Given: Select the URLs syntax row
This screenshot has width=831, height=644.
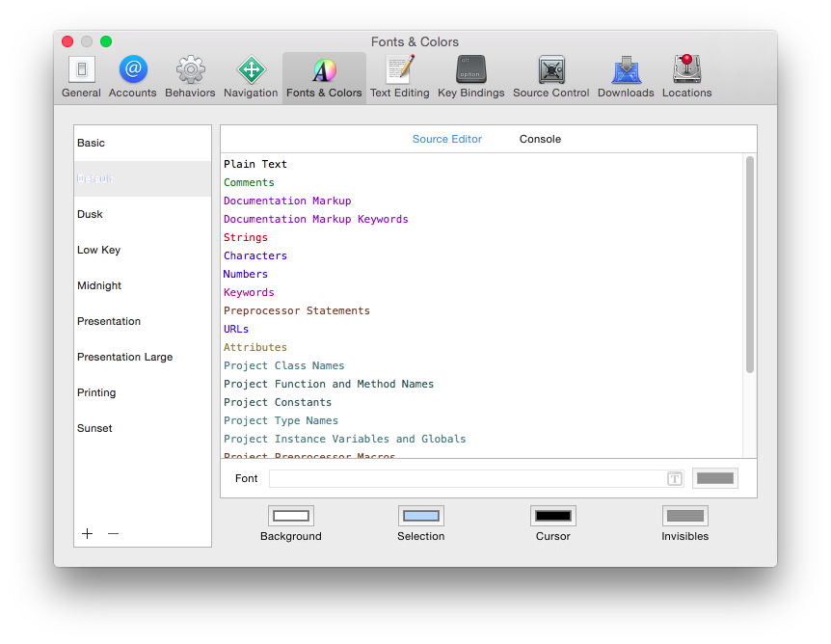Looking at the screenshot, I should pyautogui.click(x=481, y=329).
